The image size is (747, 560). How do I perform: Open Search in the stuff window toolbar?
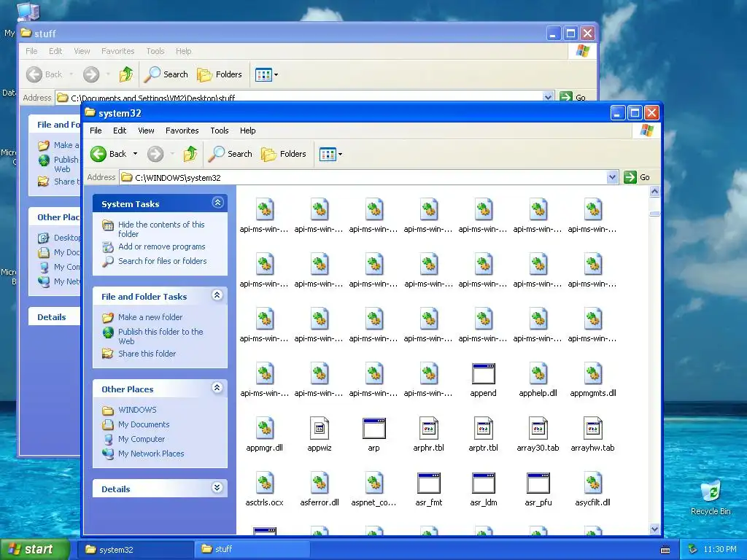[x=166, y=74]
